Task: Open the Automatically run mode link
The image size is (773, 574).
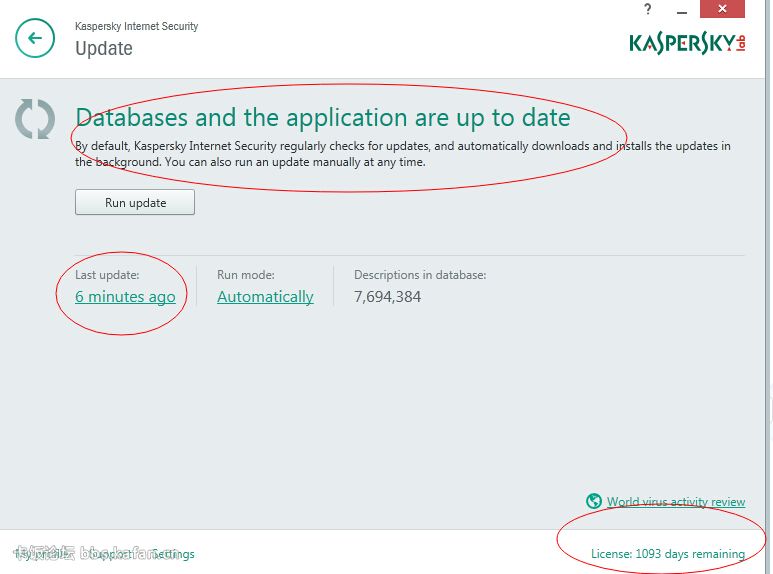Action: [x=265, y=296]
